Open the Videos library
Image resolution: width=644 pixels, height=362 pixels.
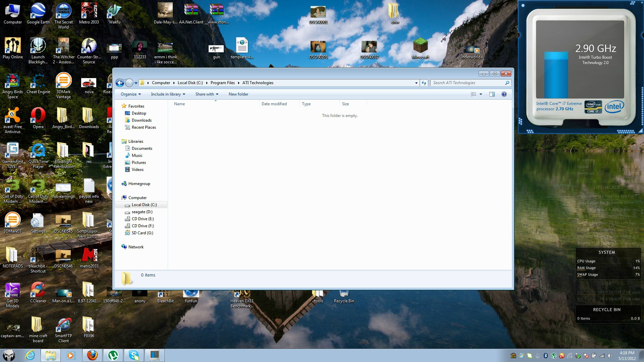138,170
